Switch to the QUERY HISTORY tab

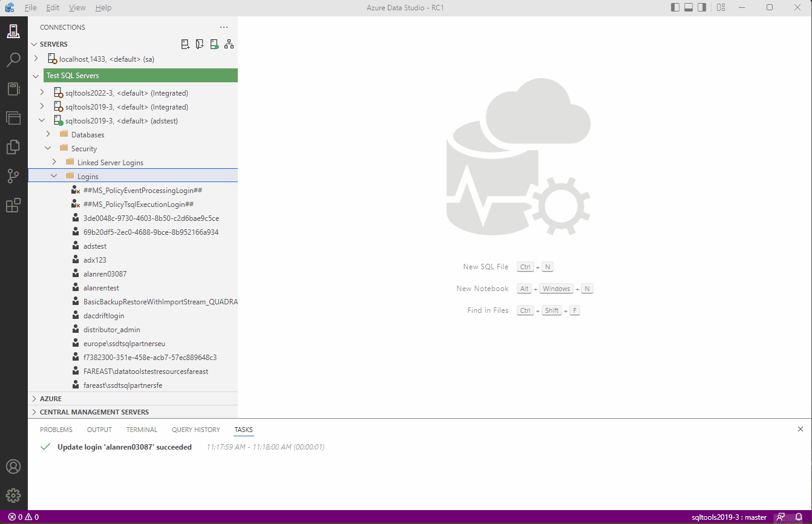(195, 430)
